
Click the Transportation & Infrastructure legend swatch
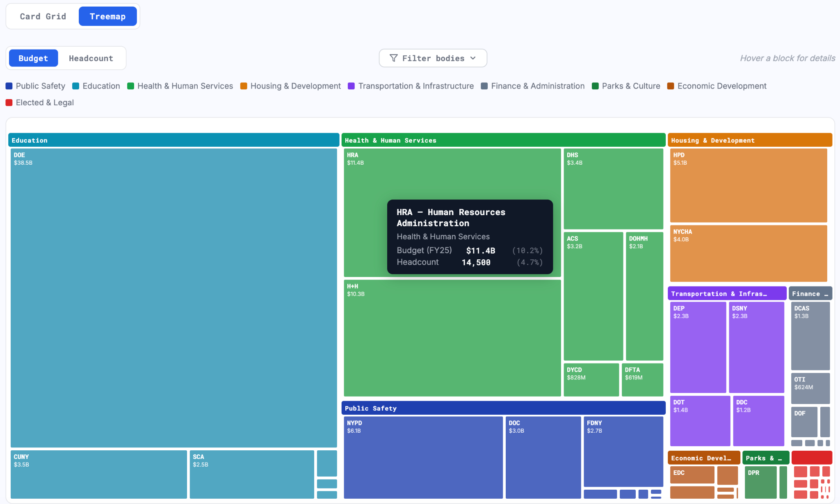point(352,86)
